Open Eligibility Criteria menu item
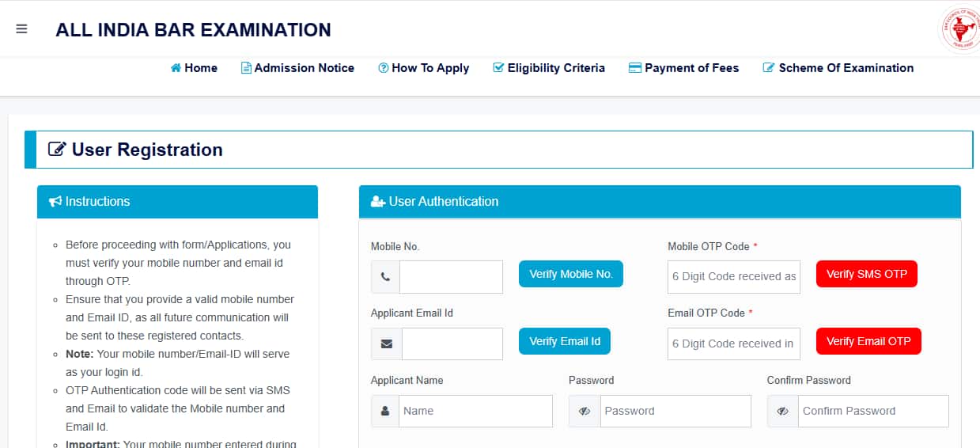The width and height of the screenshot is (980, 448). (x=549, y=68)
